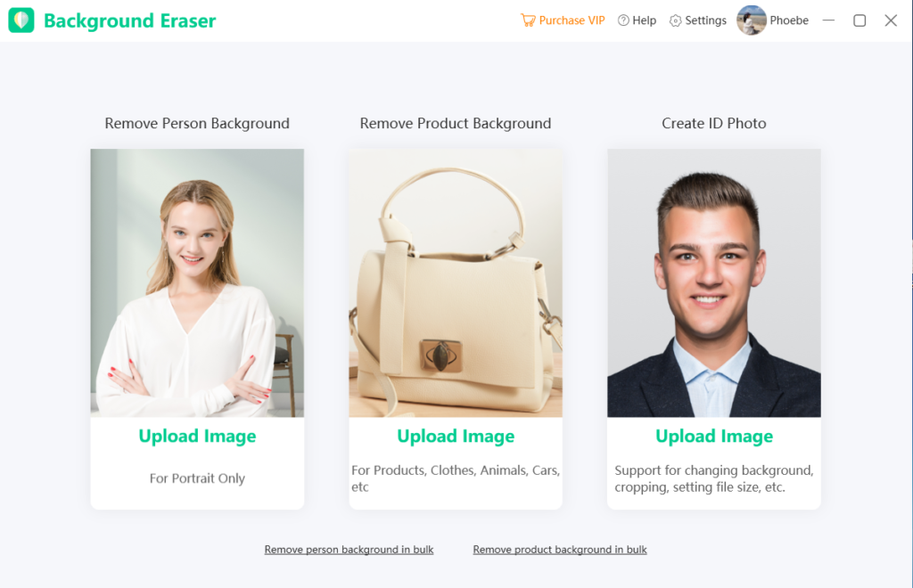
Task: Click the Purchase VIP cart icon
Action: click(x=528, y=20)
